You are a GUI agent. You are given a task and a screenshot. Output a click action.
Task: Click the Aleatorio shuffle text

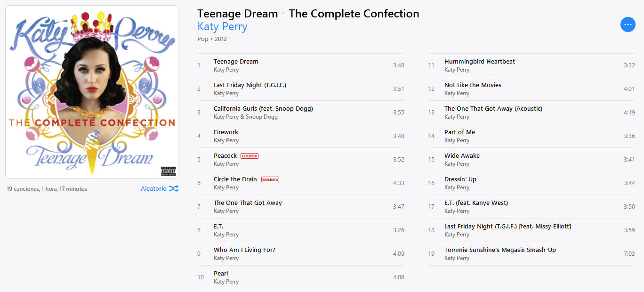tap(153, 188)
